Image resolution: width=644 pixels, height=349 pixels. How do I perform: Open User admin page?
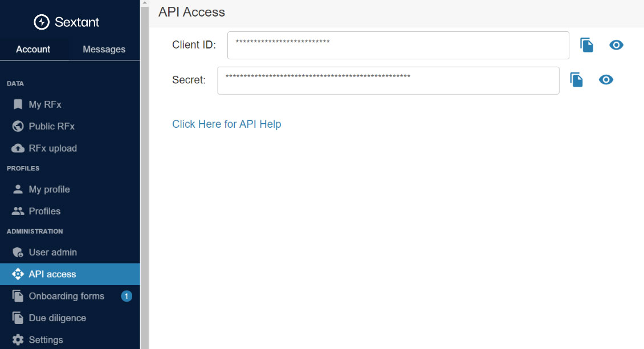coord(52,252)
